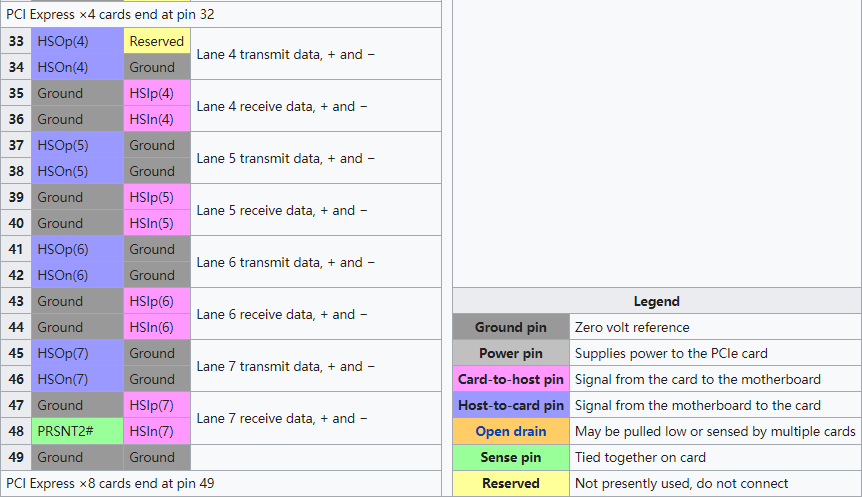Click pin number 48 row header
The height and width of the screenshot is (497, 862).
16,431
